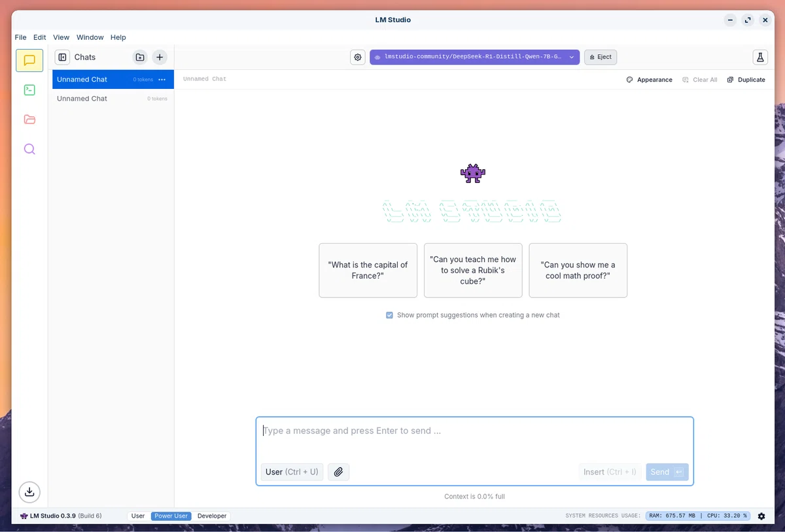This screenshot has width=785, height=532.
Task: Start a new chat with plus icon
Action: click(x=160, y=58)
